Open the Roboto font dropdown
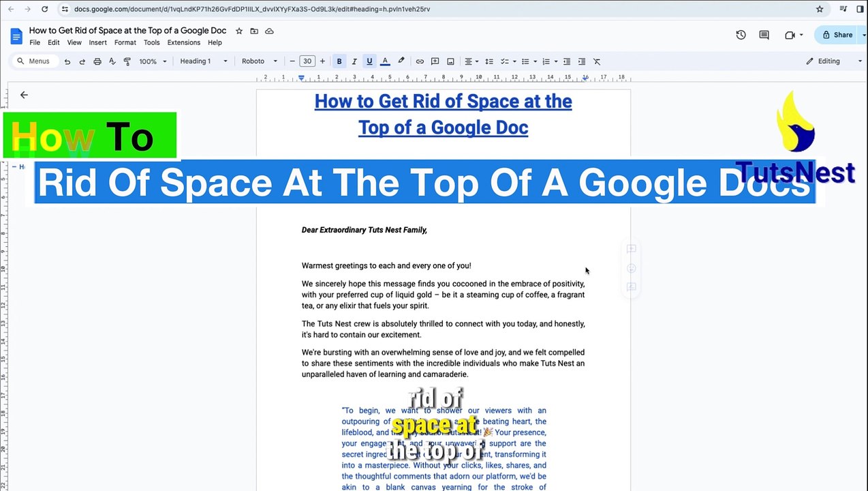 260,61
